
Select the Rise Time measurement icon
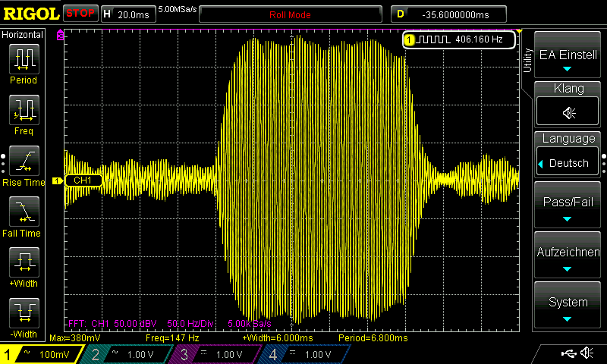24,162
